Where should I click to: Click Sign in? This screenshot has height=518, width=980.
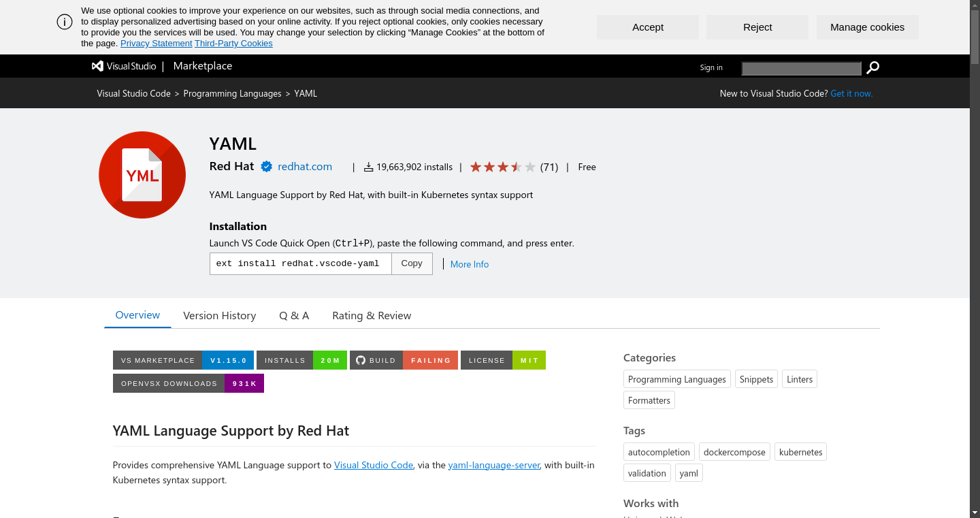pyautogui.click(x=711, y=67)
